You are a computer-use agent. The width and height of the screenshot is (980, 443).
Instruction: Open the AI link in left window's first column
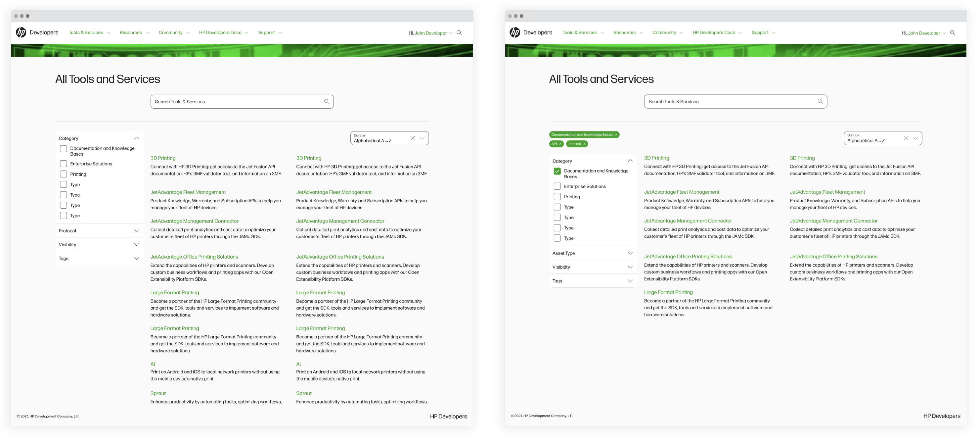153,364
